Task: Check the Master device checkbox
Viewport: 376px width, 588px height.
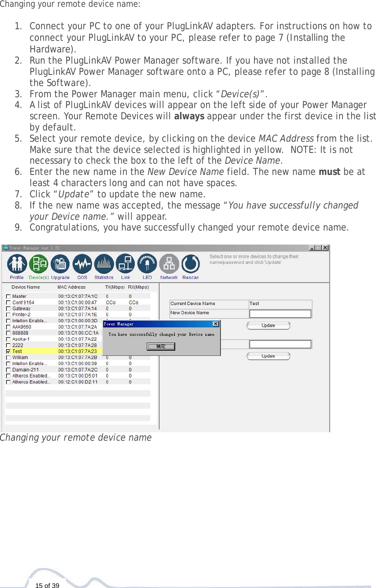Action: (x=8, y=296)
